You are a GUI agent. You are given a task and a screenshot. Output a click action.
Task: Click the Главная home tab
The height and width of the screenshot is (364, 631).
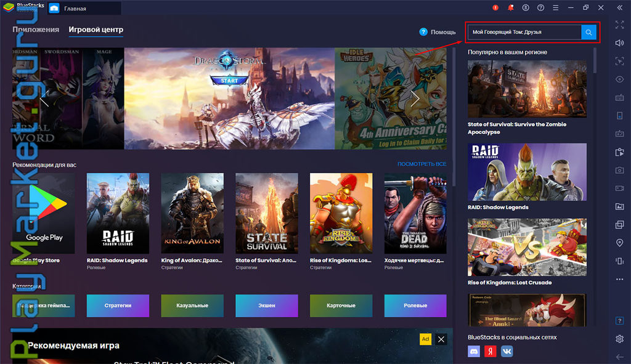[x=84, y=8]
